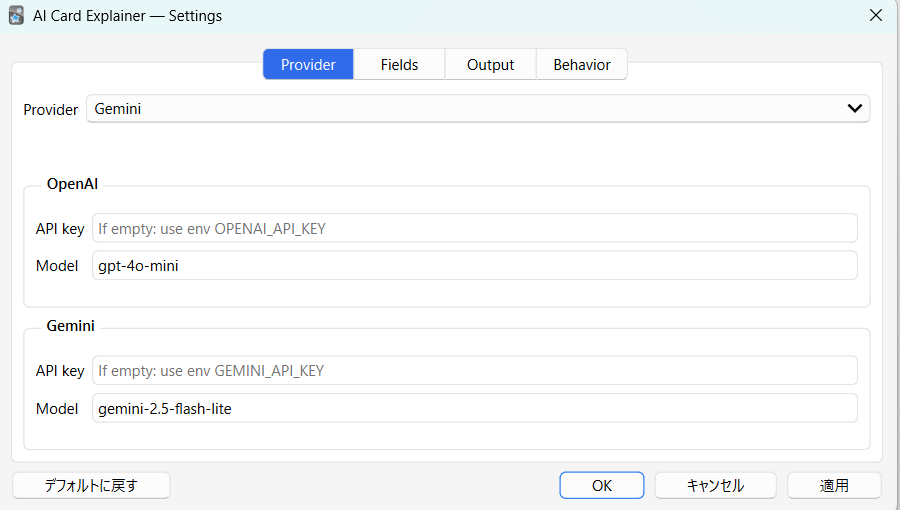Click the Gemini group box heading
900x510 pixels.
click(72, 326)
